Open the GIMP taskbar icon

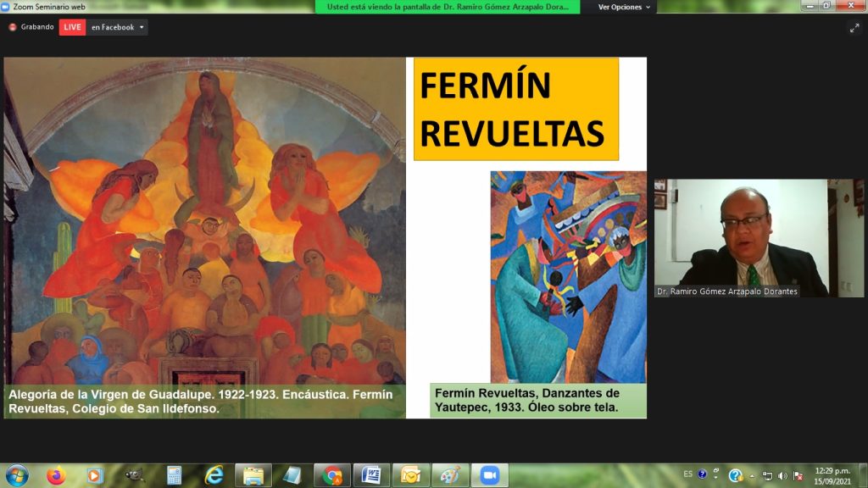(x=135, y=475)
